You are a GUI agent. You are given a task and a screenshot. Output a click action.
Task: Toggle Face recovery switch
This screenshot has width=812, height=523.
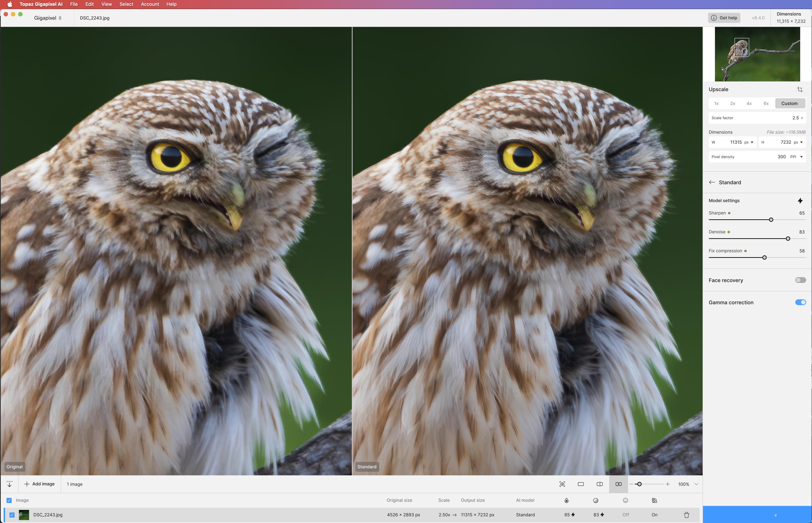coord(801,280)
